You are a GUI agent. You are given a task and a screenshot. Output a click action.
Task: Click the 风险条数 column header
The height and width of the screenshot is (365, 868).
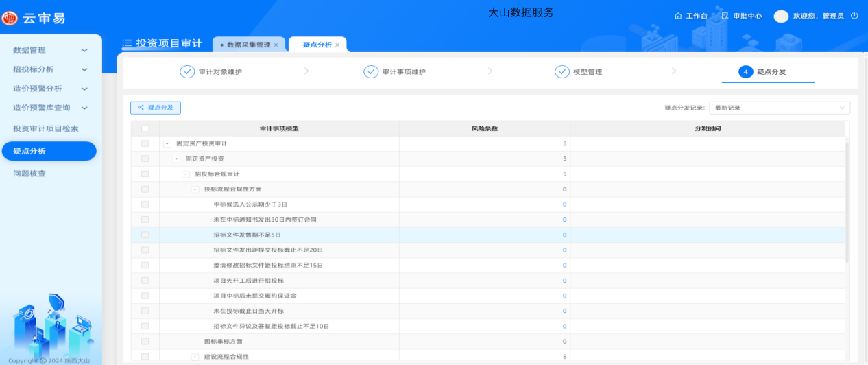click(485, 128)
